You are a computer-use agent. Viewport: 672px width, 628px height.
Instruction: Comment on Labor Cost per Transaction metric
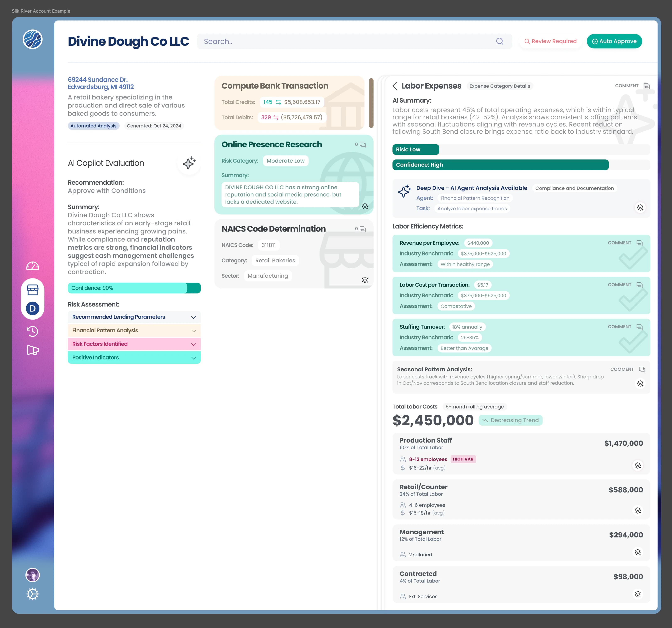pos(625,285)
